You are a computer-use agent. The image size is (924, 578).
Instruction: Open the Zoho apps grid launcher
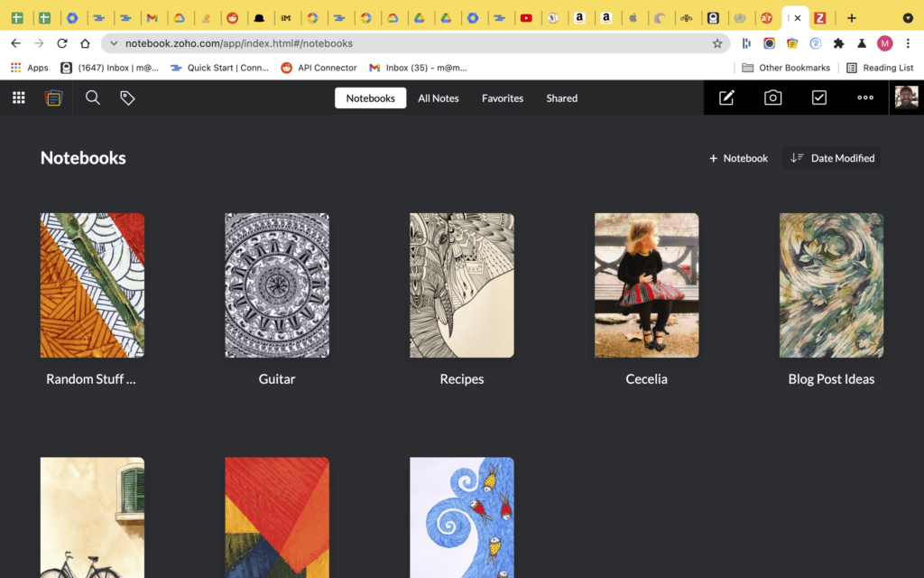pyautogui.click(x=18, y=98)
